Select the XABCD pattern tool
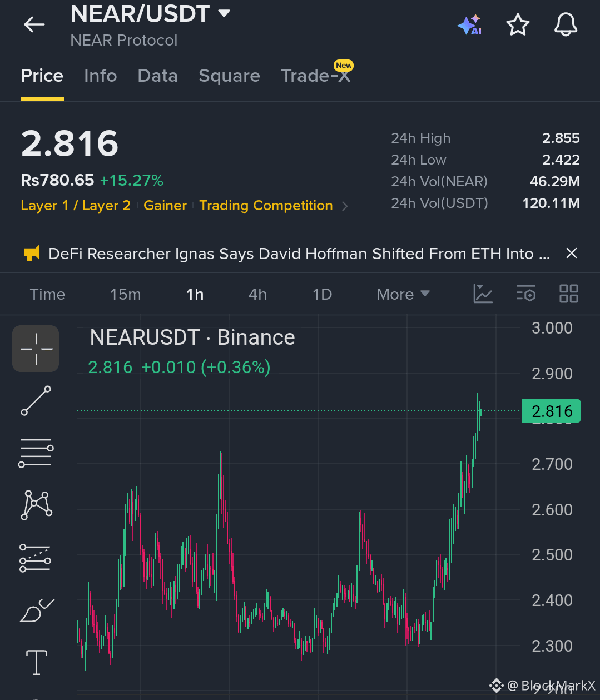This screenshot has width=600, height=700. [x=37, y=505]
